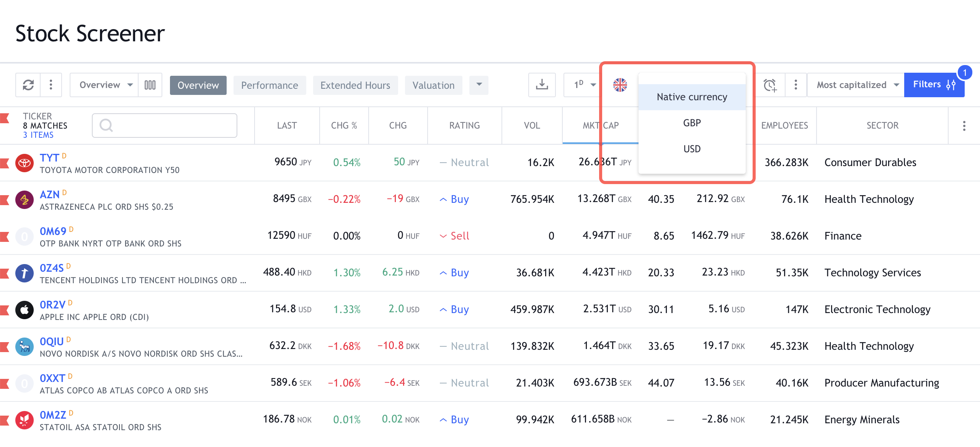Select GBP in the currency menu
The width and height of the screenshot is (980, 447).
point(692,123)
